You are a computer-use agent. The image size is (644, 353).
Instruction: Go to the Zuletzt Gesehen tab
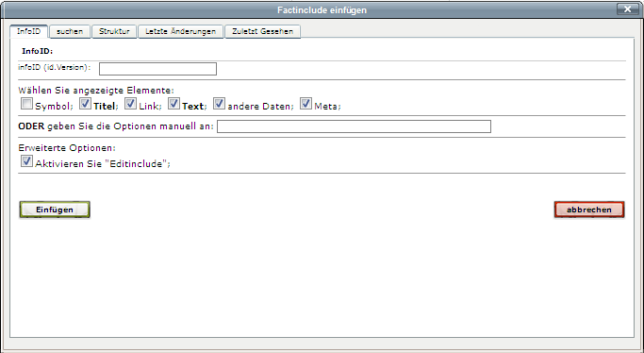click(x=262, y=32)
